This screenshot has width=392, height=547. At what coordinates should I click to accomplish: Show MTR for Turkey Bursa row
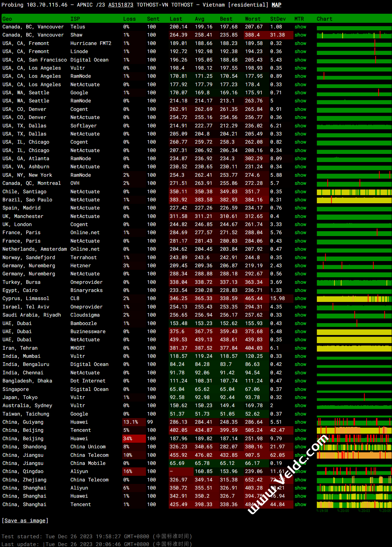[300, 282]
